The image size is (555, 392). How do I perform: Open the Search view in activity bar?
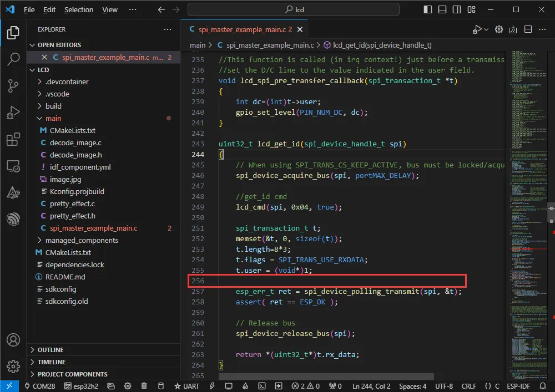pyautogui.click(x=13, y=59)
